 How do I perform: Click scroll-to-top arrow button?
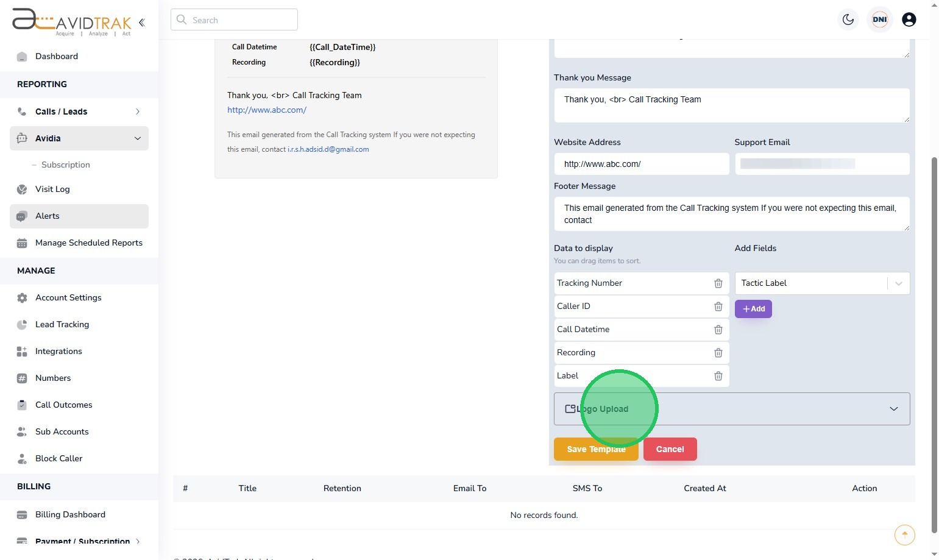[x=904, y=534]
